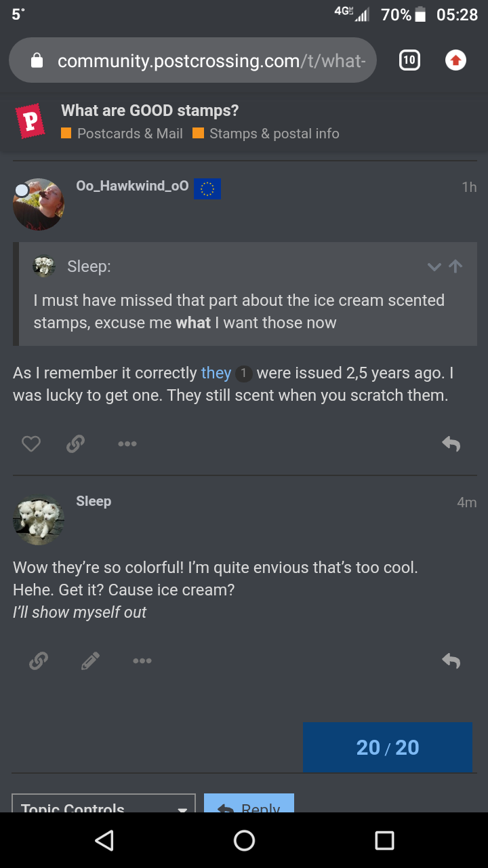The image size is (488, 868).
Task: Open the Postcrossing site logo
Action: click(x=31, y=121)
